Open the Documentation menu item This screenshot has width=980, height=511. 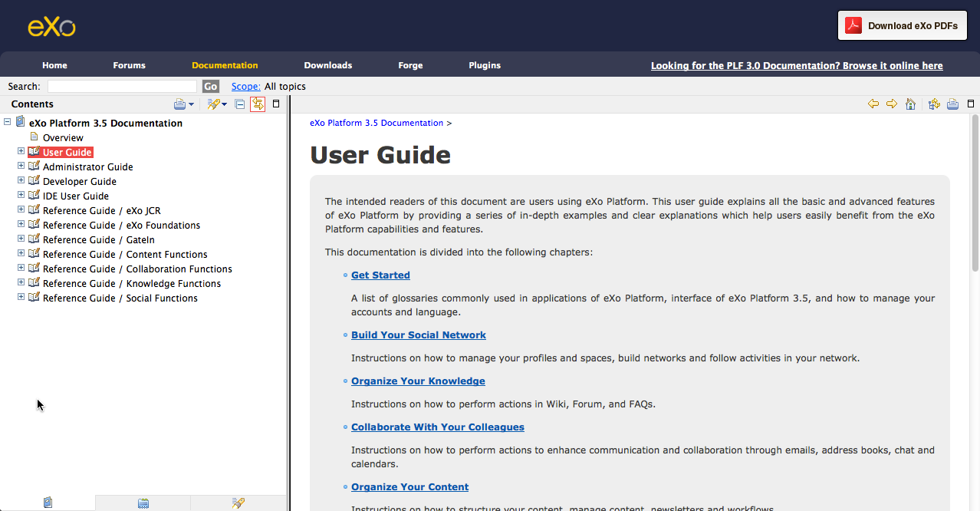[225, 65]
